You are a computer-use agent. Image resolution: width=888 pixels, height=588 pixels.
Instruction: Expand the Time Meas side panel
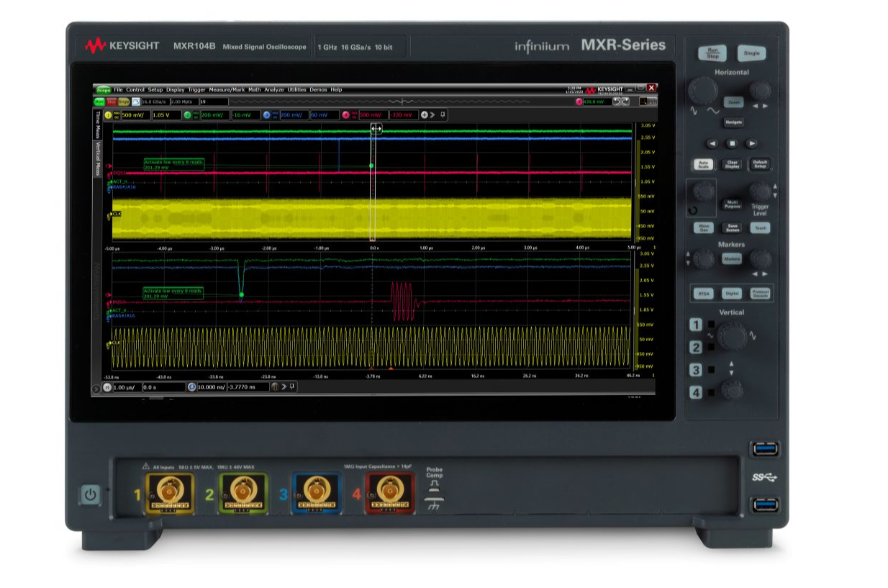click(x=98, y=125)
